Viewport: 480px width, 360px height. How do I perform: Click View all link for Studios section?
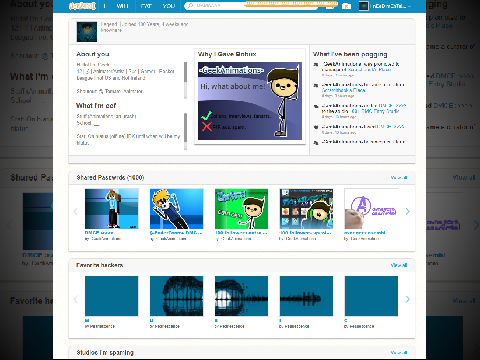click(x=399, y=353)
